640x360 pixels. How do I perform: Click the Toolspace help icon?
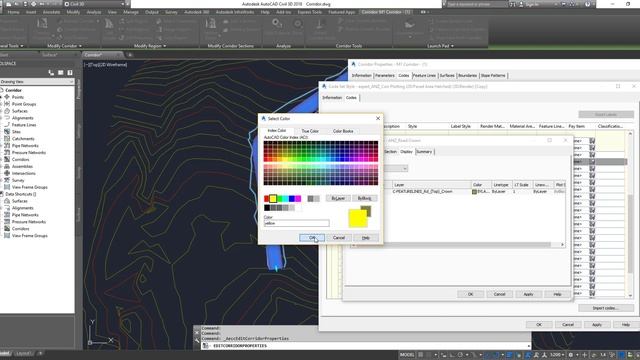point(70,73)
